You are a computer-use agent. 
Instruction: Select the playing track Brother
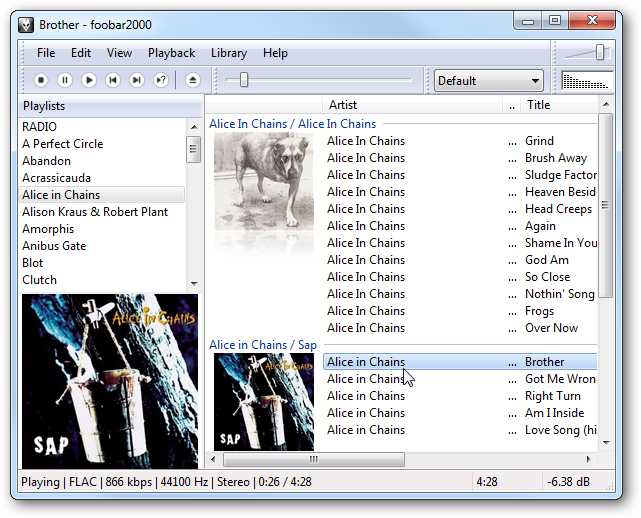[460, 362]
